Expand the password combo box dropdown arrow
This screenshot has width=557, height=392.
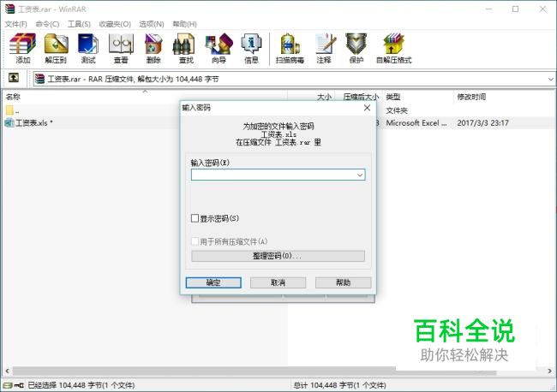pyautogui.click(x=360, y=175)
